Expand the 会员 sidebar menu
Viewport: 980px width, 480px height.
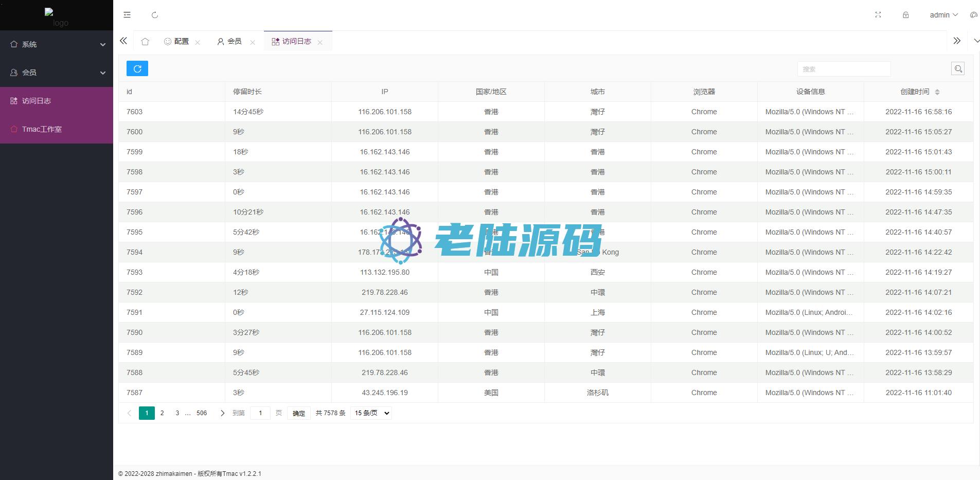(57, 73)
